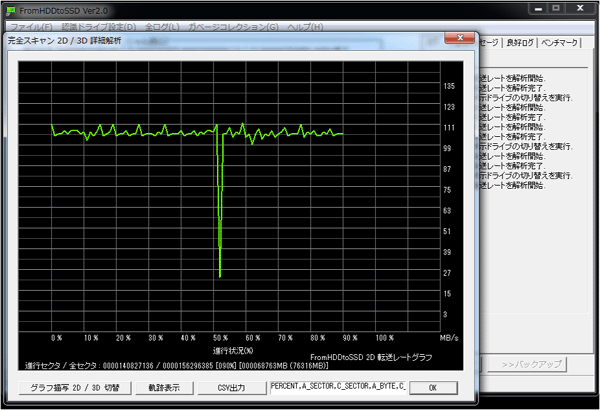600x410 pixels.
Task: Open the 全ログ(L) menu
Action: [162, 27]
